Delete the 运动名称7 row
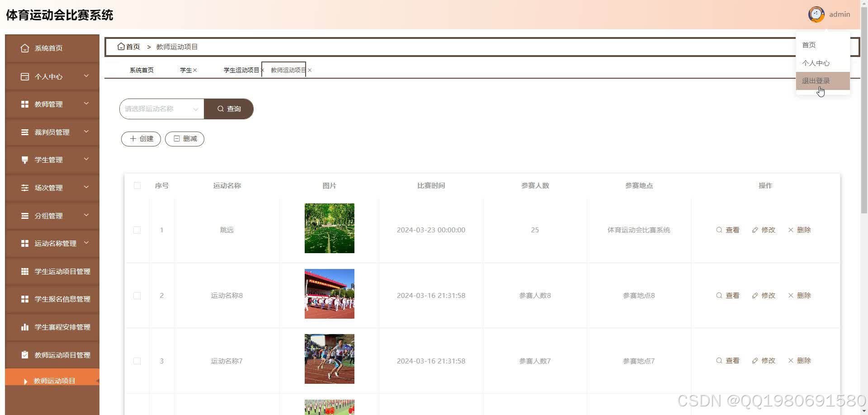The image size is (868, 415). (x=799, y=360)
